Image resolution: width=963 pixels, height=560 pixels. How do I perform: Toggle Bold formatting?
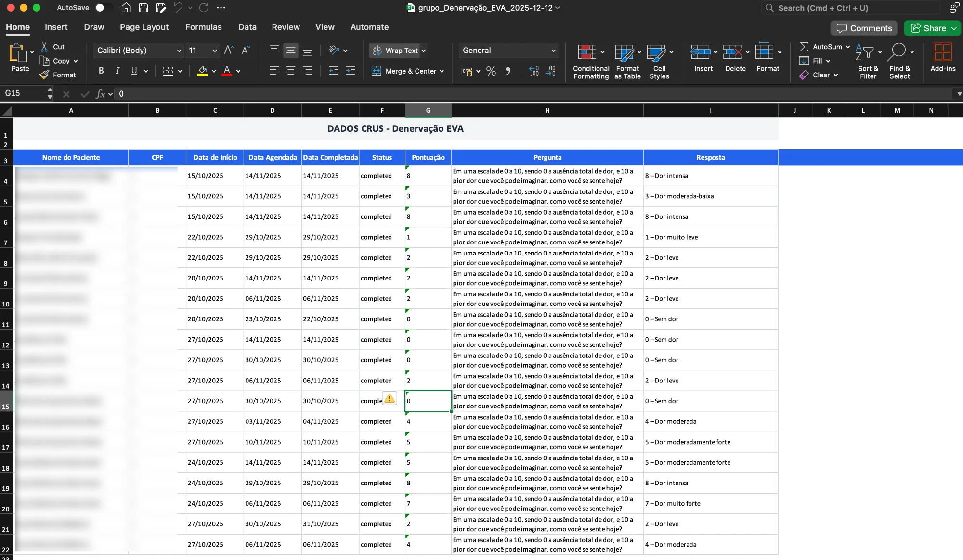click(x=101, y=71)
